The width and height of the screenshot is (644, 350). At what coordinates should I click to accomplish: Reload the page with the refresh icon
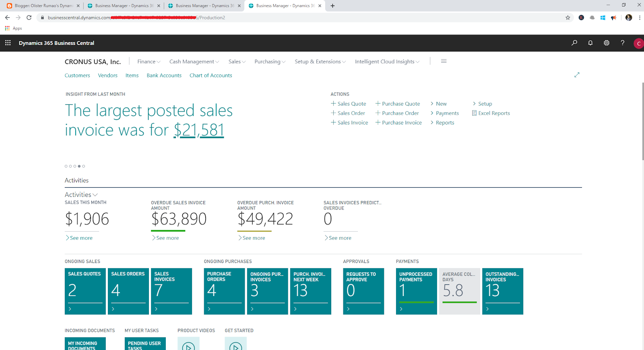tap(29, 17)
